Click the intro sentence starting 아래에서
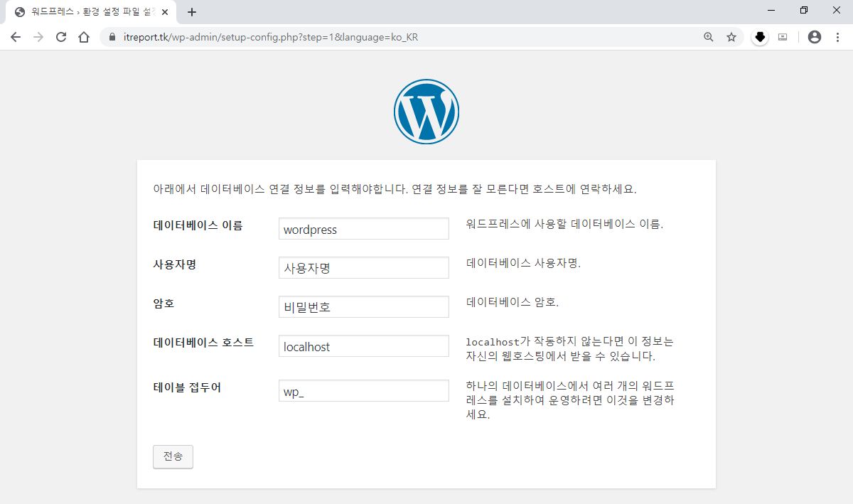853x504 pixels. (x=395, y=190)
